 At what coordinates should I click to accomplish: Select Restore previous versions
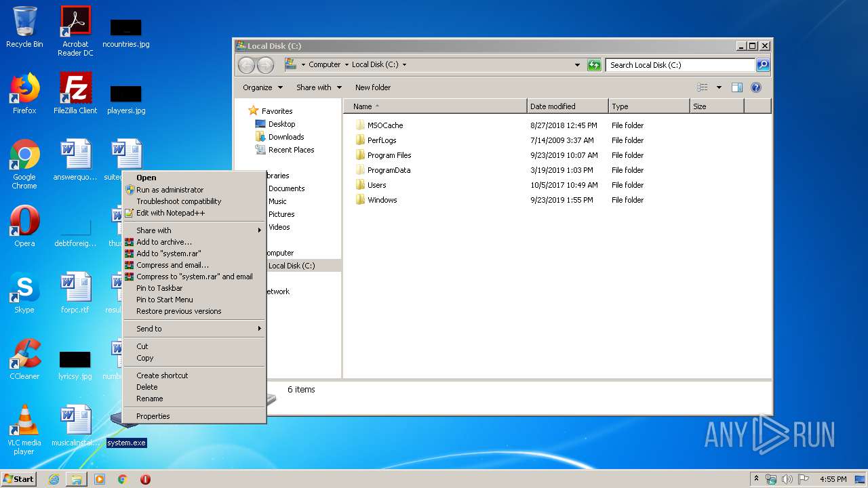(x=195, y=311)
